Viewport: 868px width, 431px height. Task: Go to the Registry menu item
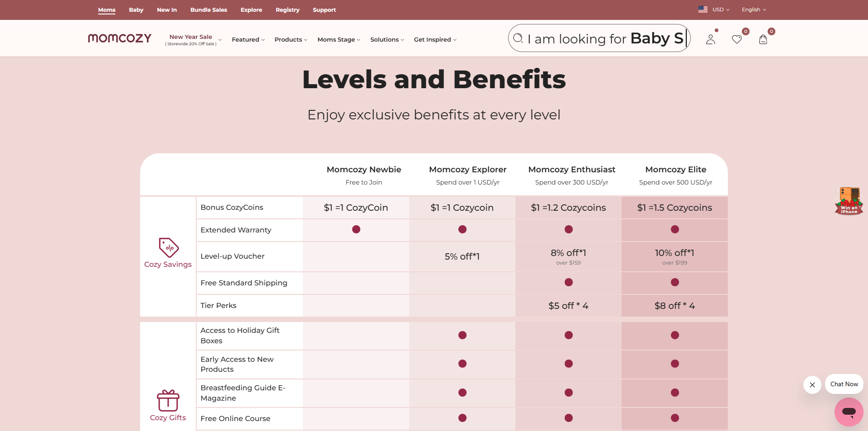[x=288, y=10]
